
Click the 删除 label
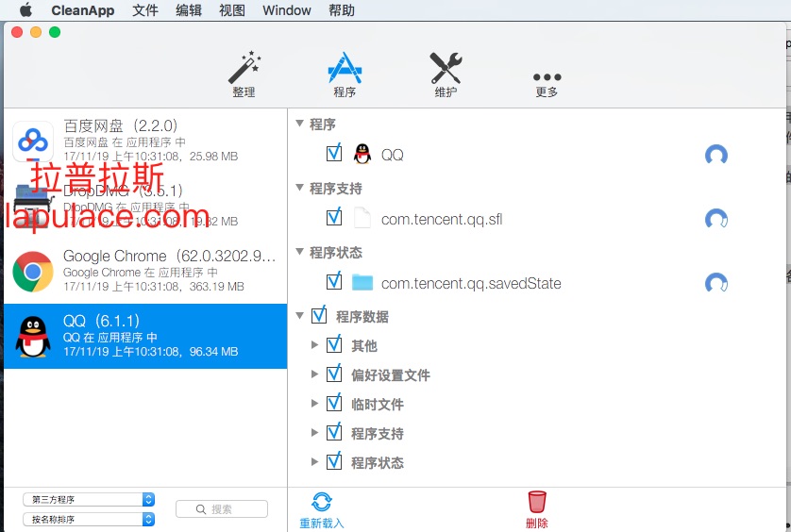coord(537,523)
